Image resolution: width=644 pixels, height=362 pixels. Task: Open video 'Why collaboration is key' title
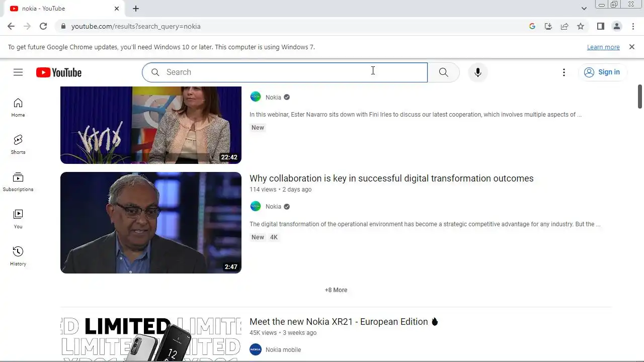391,178
